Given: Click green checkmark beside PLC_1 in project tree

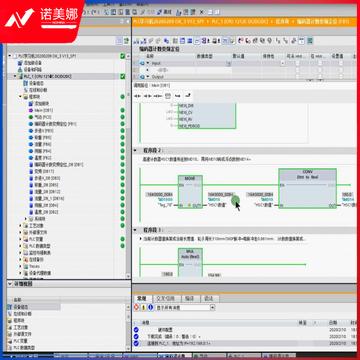Looking at the screenshot, I should (122, 77).
